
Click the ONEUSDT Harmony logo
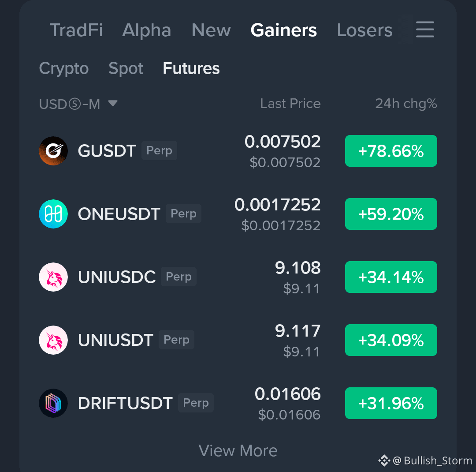click(x=53, y=214)
